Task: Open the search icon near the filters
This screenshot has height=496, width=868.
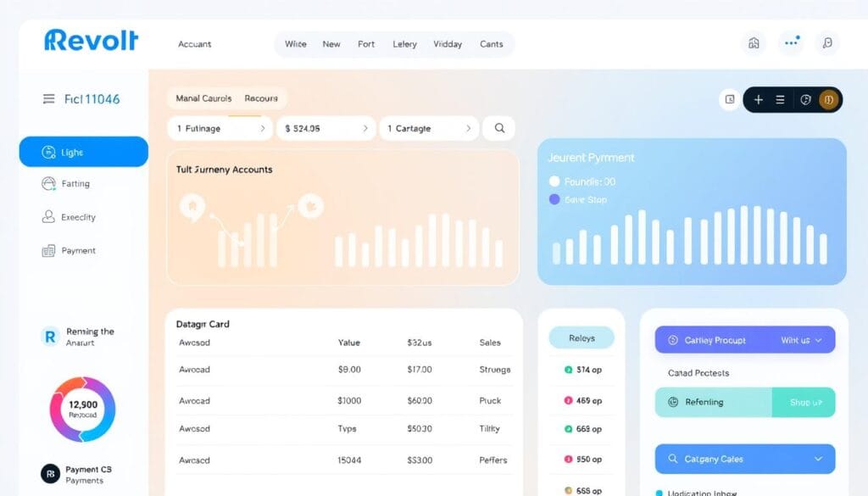Action: click(498, 127)
